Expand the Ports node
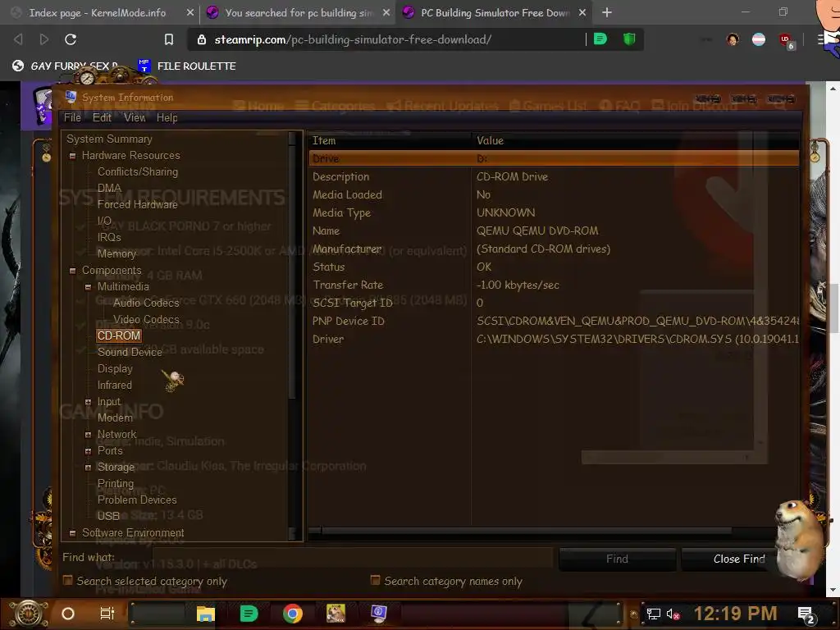 tap(88, 451)
